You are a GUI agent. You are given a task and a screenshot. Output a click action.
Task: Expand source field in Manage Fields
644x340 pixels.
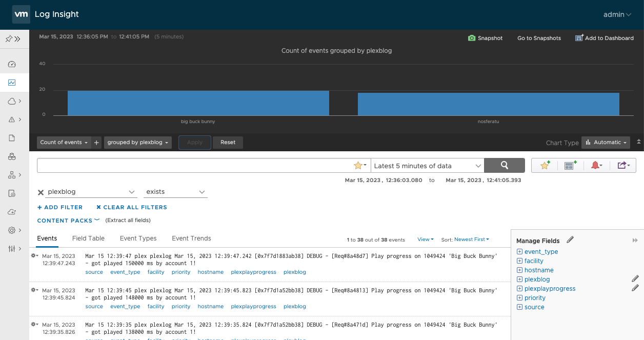coord(519,307)
